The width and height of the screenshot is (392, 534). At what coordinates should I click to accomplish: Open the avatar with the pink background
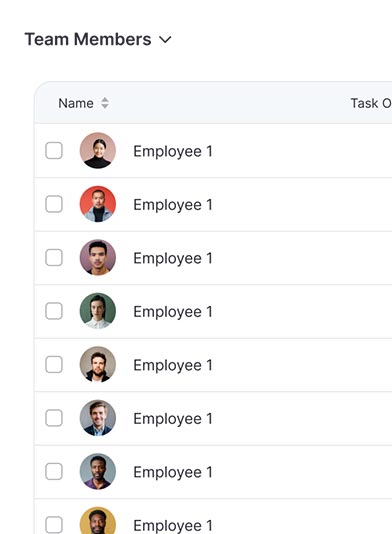click(x=98, y=151)
